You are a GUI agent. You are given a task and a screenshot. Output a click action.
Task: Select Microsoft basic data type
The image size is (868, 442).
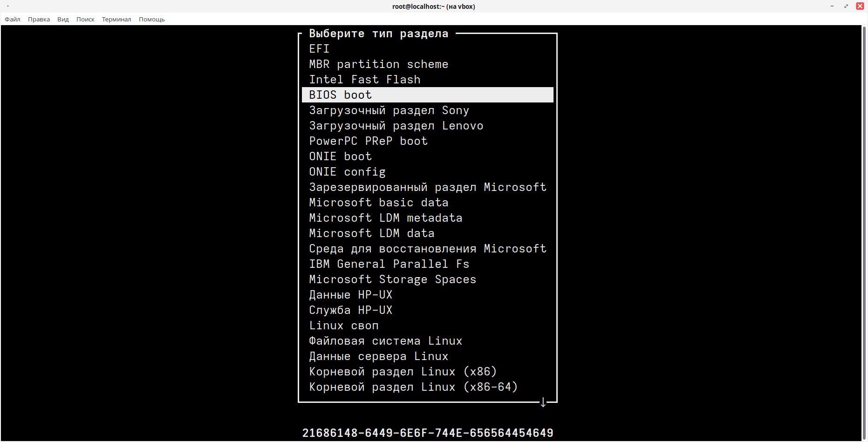tap(428, 203)
